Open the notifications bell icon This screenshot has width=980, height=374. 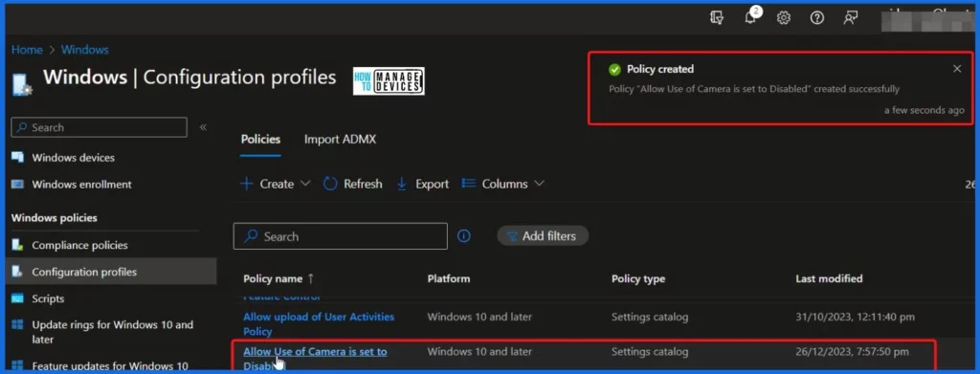[750, 17]
